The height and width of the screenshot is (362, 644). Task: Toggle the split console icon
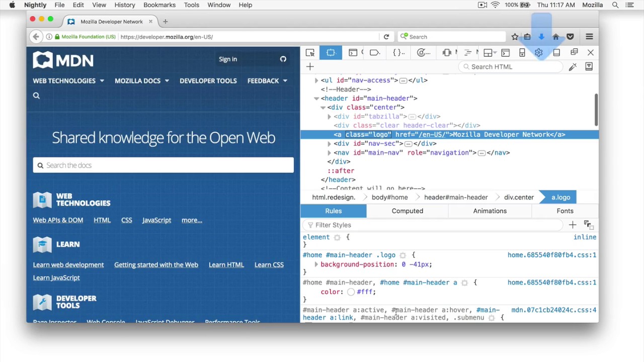(506, 53)
